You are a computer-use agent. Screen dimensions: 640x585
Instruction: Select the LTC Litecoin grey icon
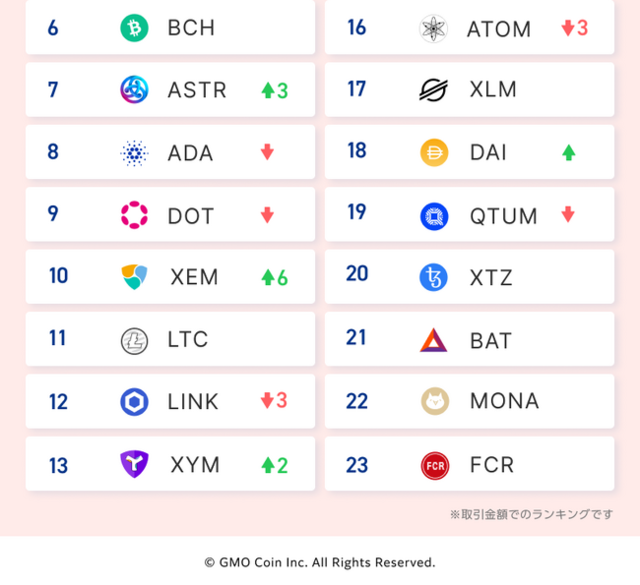[134, 341]
